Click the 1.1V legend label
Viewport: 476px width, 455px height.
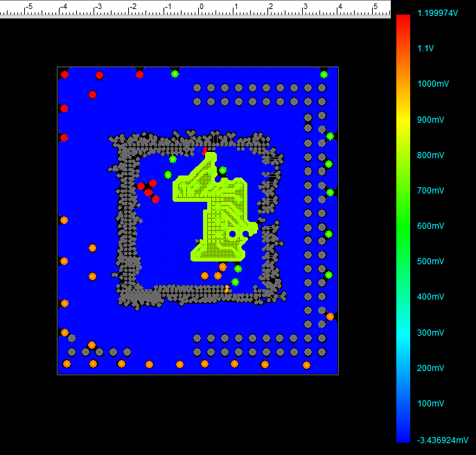(425, 48)
